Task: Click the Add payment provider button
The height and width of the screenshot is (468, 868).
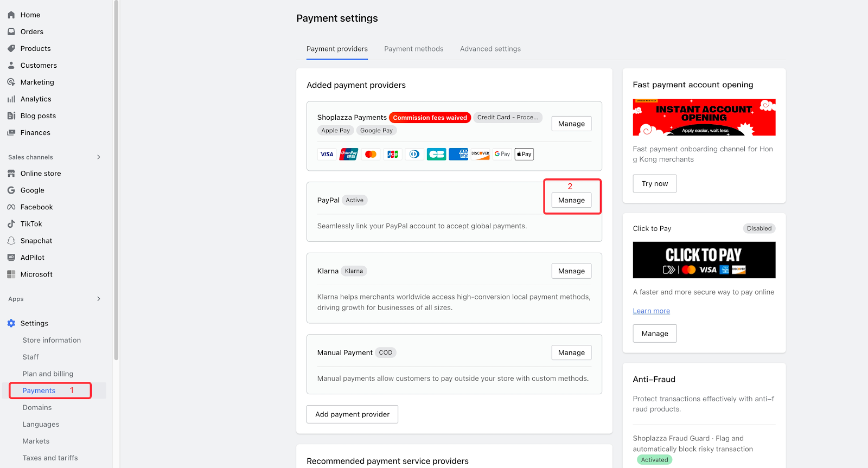Action: 352,414
